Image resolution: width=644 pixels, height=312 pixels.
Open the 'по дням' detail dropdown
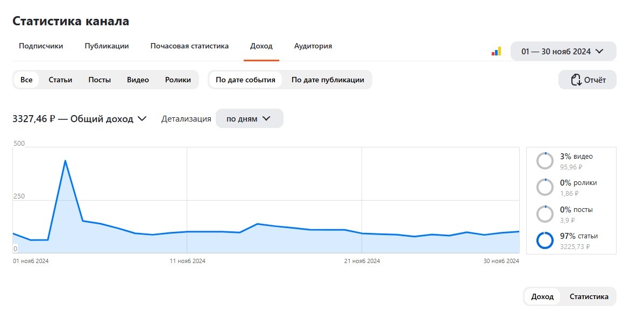(249, 119)
